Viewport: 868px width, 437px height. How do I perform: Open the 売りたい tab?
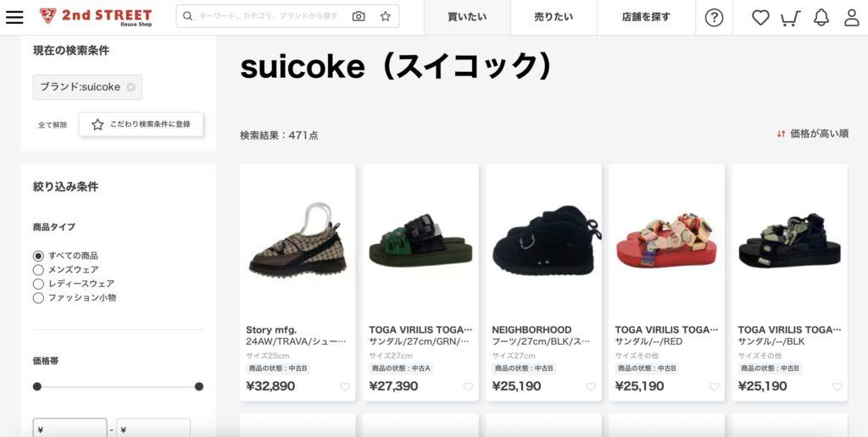click(x=554, y=17)
